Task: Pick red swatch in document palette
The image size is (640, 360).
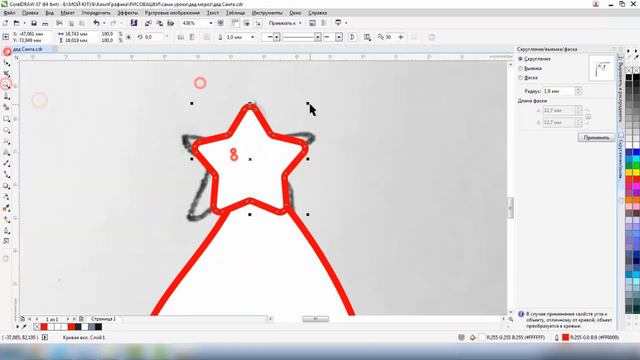Action: pyautogui.click(x=44, y=327)
